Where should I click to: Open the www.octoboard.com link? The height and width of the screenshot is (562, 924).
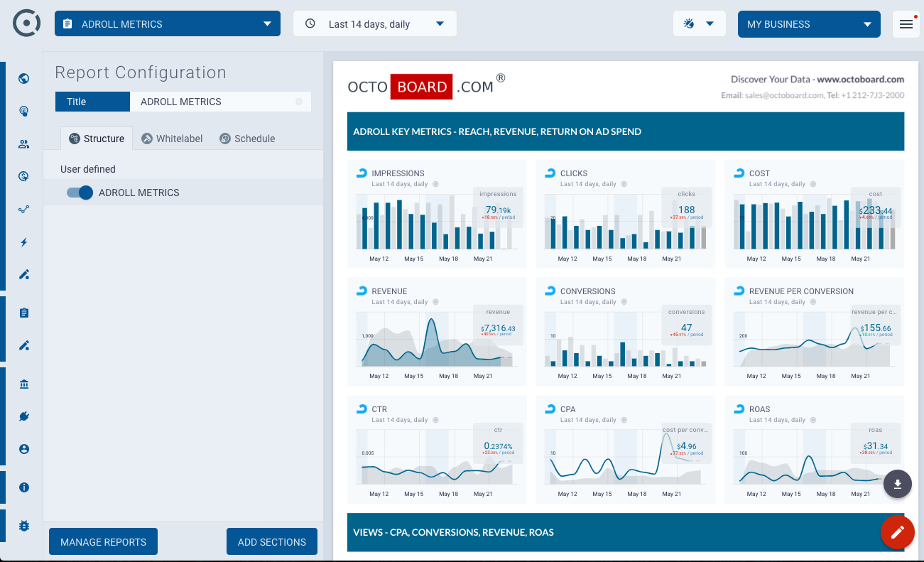point(860,80)
